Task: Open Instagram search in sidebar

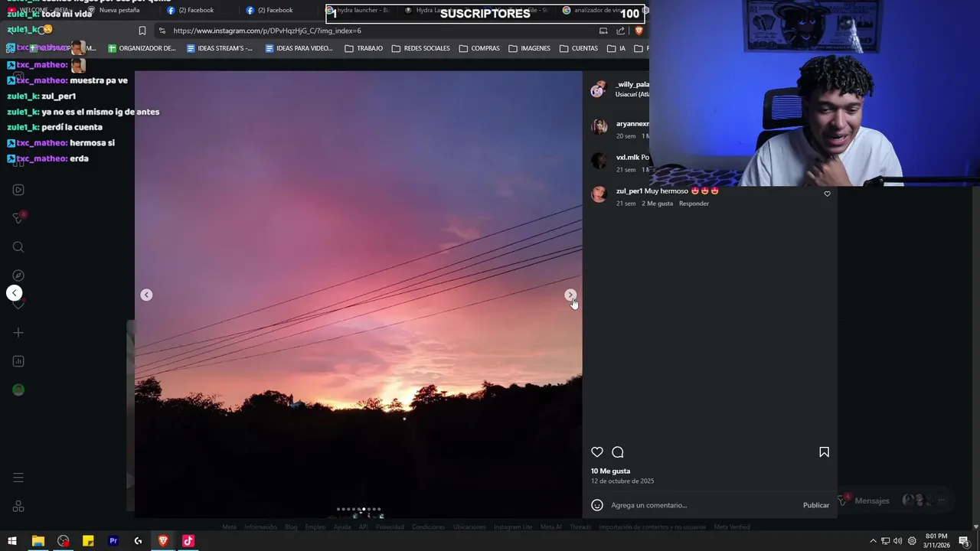Action: pos(18,247)
